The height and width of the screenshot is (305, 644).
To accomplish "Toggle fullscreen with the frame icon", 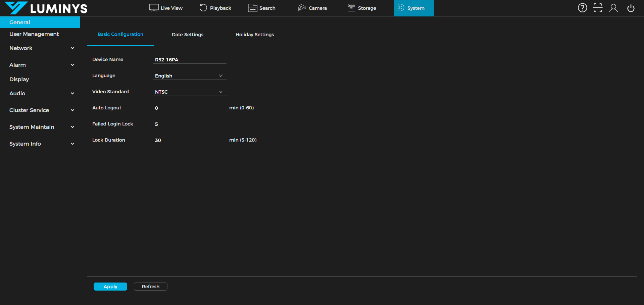I will pyautogui.click(x=598, y=8).
